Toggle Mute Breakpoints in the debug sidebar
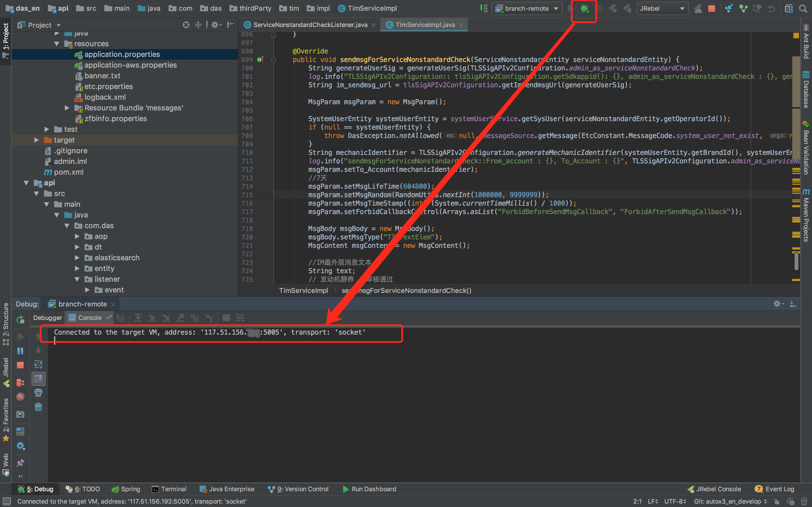This screenshot has width=812, height=507. coord(20,397)
